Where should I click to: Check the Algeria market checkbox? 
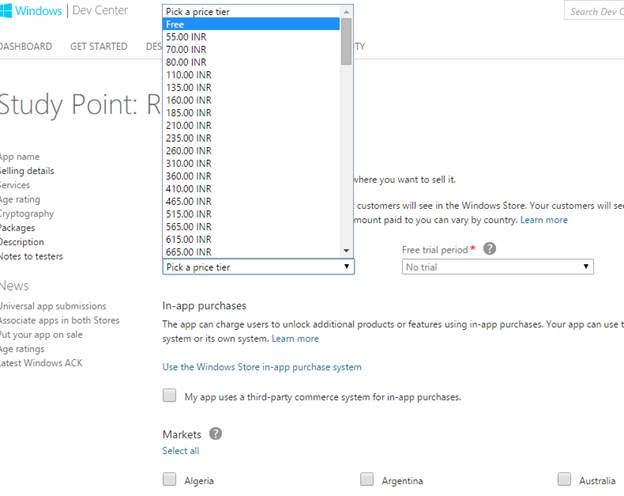point(169,480)
